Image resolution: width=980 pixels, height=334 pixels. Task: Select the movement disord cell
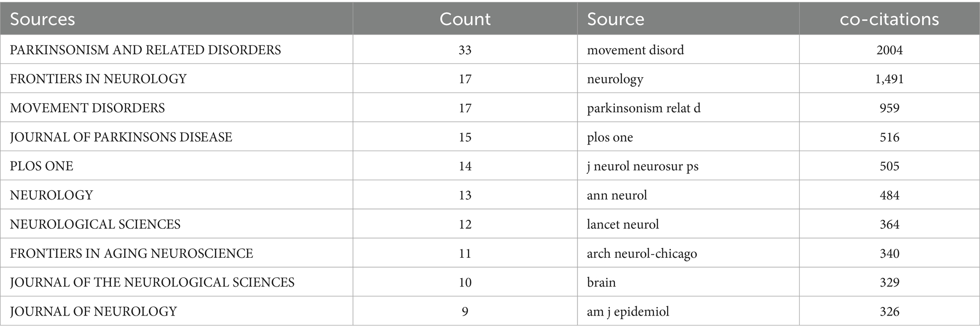click(x=635, y=50)
